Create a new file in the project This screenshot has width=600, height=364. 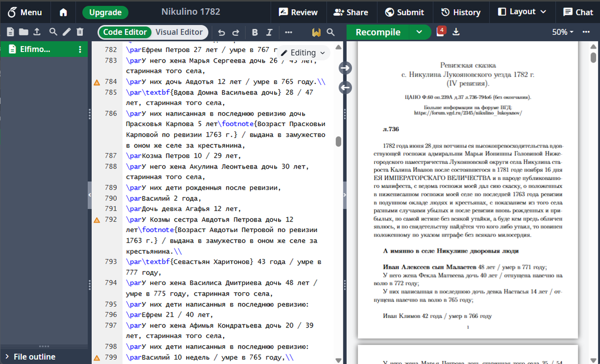(10, 31)
